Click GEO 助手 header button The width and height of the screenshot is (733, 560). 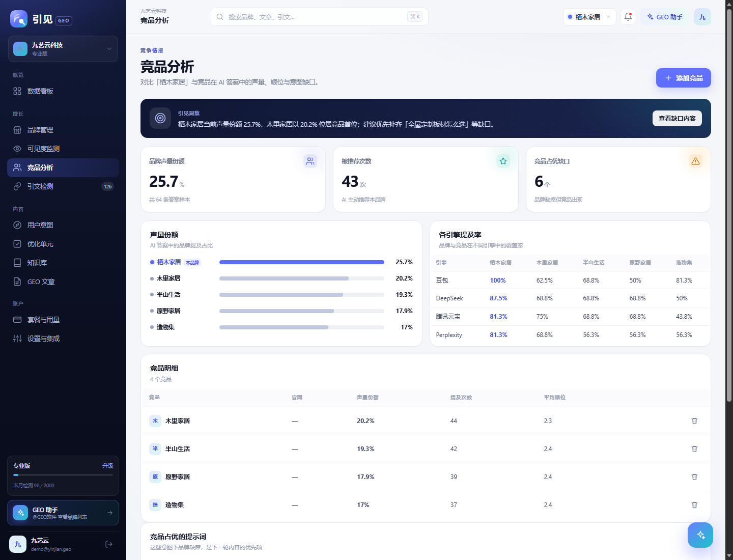[665, 17]
